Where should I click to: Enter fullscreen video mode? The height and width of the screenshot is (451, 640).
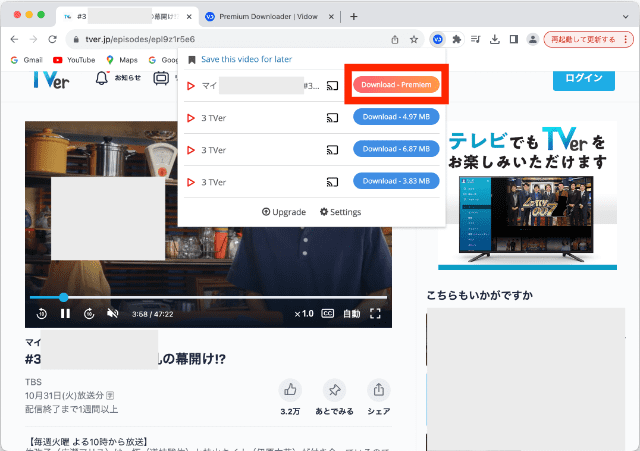point(375,313)
